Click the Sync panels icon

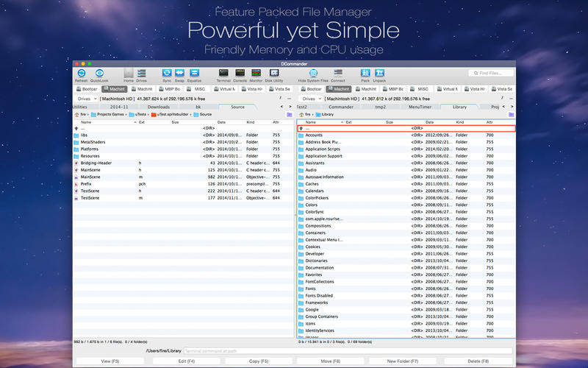click(167, 73)
